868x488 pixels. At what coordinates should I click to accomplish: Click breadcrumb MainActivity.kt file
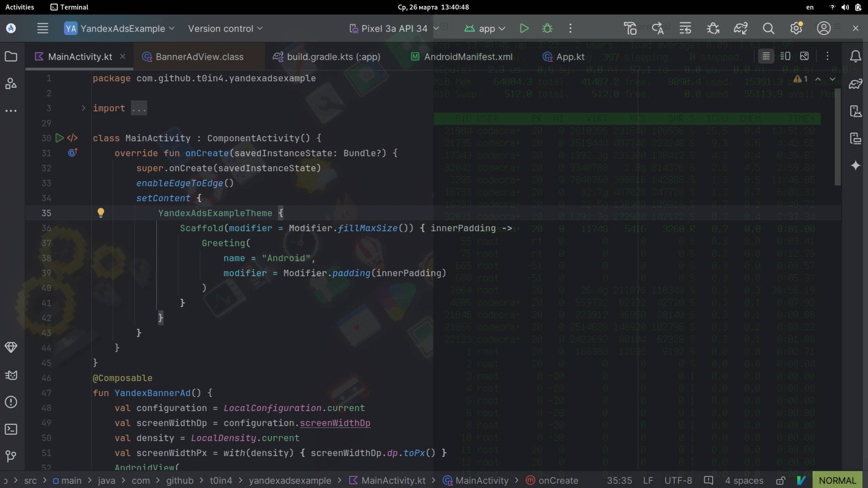click(387, 480)
